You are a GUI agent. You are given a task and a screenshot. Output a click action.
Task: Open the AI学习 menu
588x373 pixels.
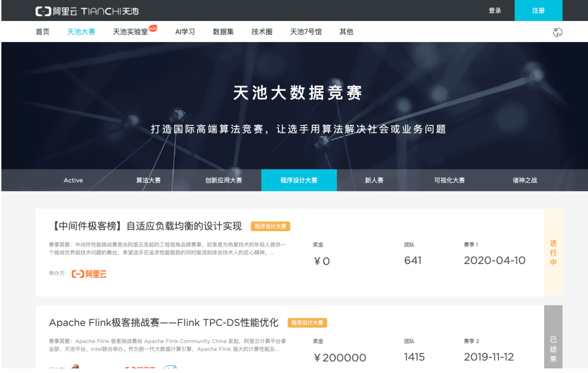[185, 32]
